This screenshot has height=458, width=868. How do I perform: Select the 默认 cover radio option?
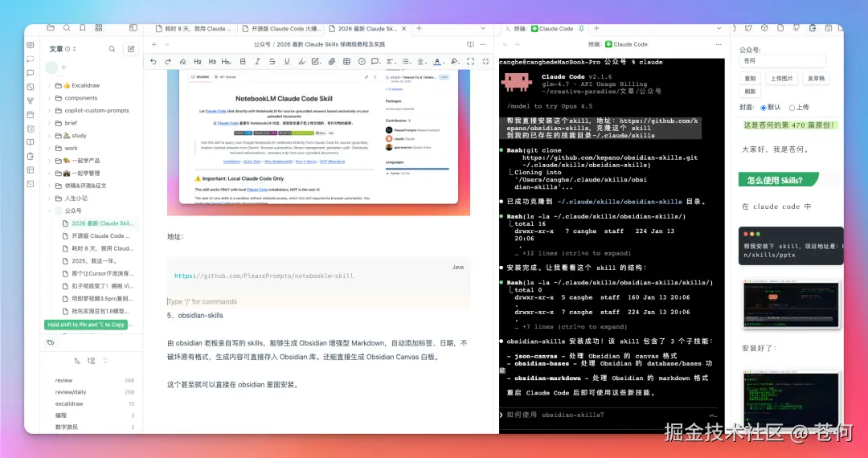(764, 108)
